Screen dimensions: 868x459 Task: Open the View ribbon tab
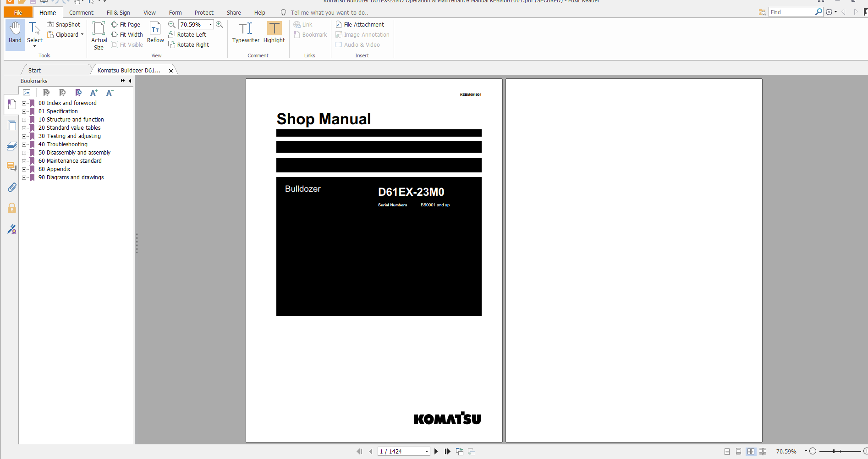click(x=149, y=12)
